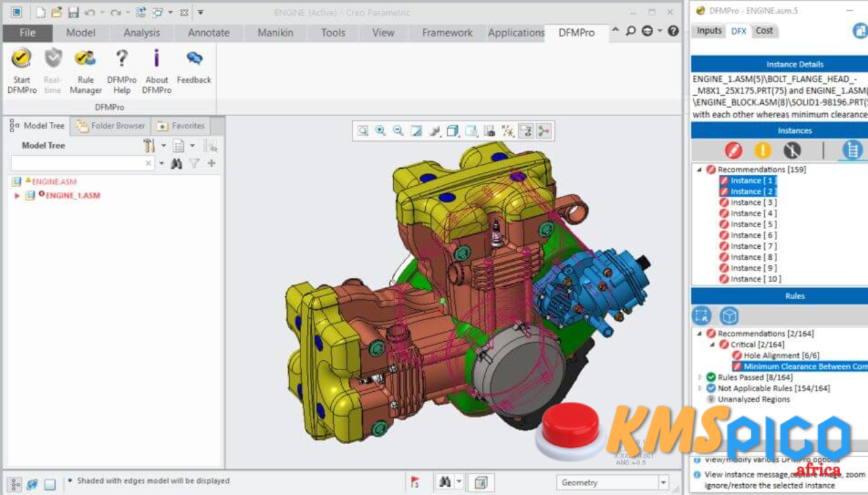Image resolution: width=868 pixels, height=495 pixels.
Task: Click the plus icon beside tree filter
Action: tap(212, 163)
